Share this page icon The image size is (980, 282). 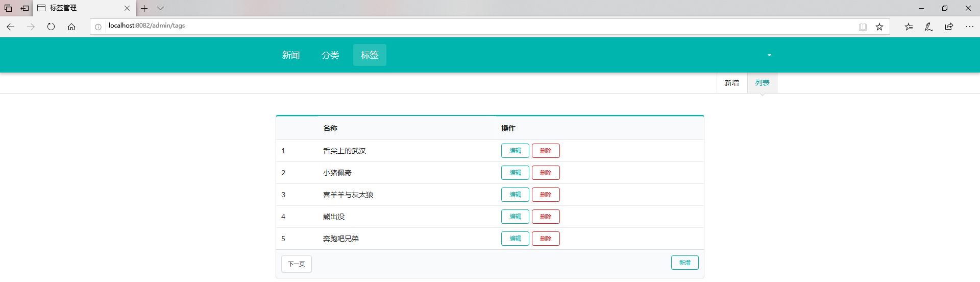click(949, 27)
